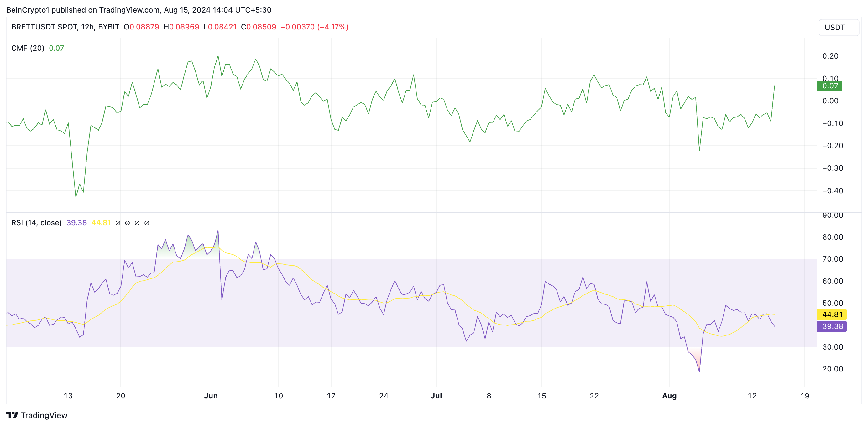The width and height of the screenshot is (868, 426).
Task: Click the green 0.07 value in CMF legend
Action: (56, 48)
